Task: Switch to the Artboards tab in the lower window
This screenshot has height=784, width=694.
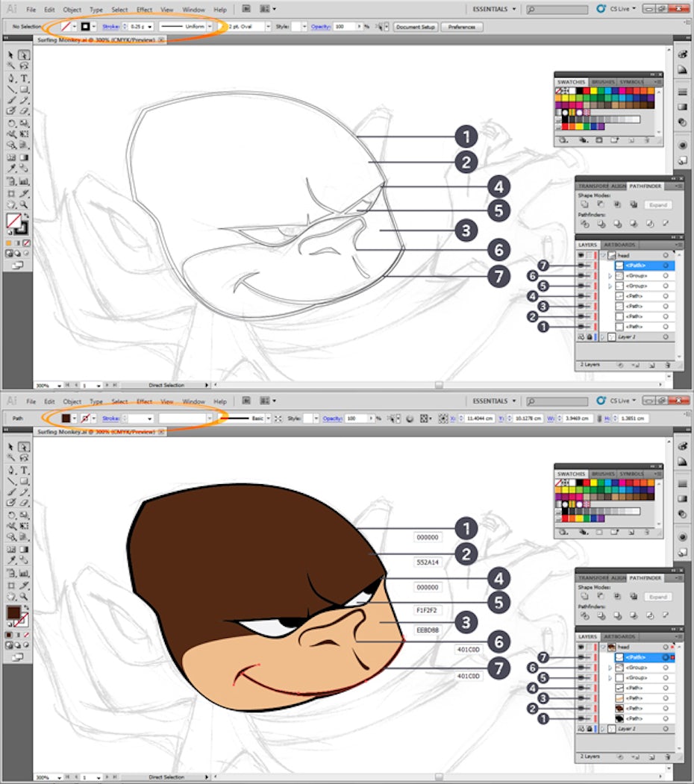Action: pyautogui.click(x=619, y=637)
